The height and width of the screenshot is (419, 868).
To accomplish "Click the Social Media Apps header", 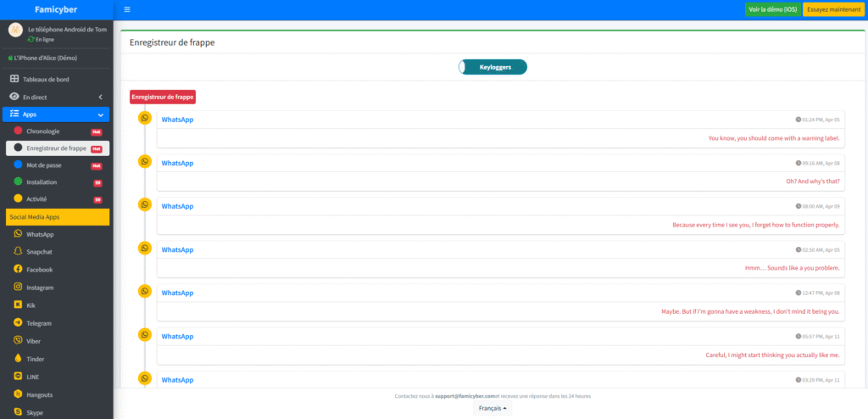I will pyautogui.click(x=58, y=216).
